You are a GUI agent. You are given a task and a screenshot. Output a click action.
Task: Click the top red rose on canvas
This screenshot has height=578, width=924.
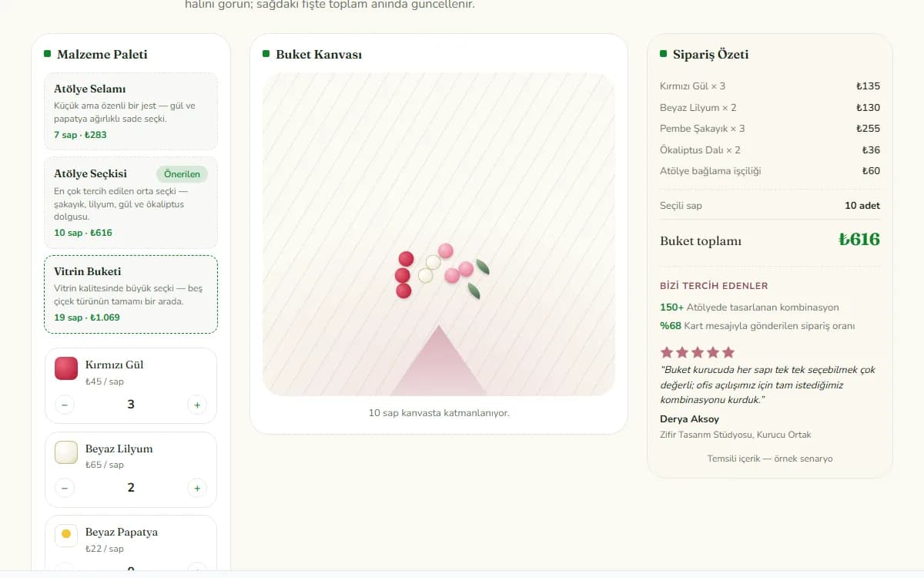[x=406, y=259]
